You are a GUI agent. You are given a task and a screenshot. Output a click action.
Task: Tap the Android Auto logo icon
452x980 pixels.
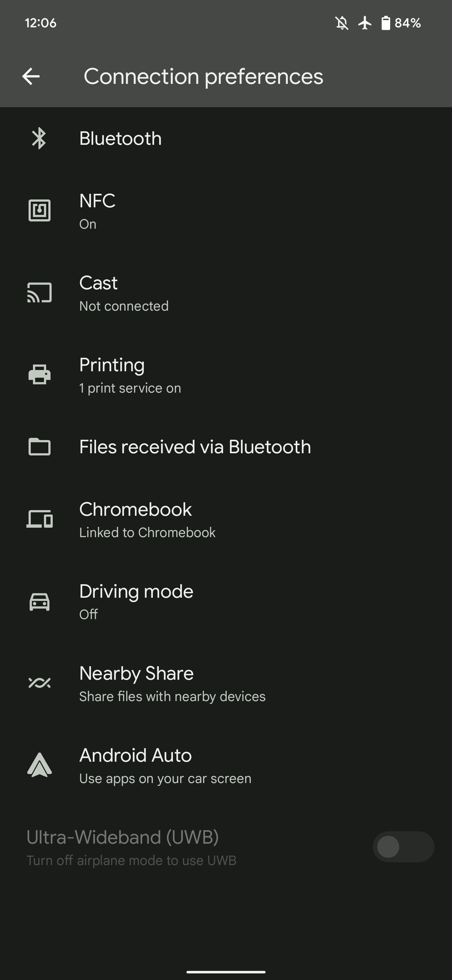click(x=40, y=765)
